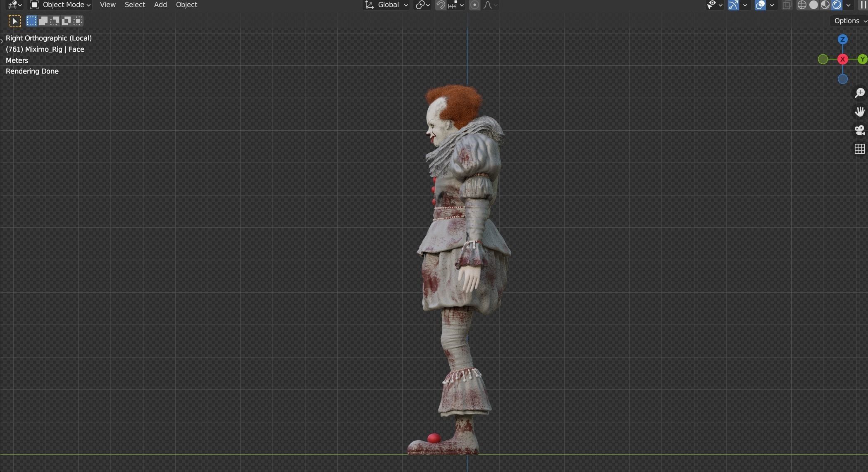Open the Object menu
Image resolution: width=868 pixels, height=472 pixels.
(186, 5)
